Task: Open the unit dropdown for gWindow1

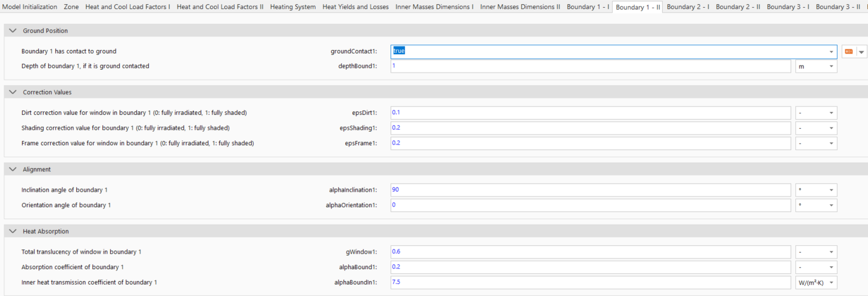Action: (816, 252)
